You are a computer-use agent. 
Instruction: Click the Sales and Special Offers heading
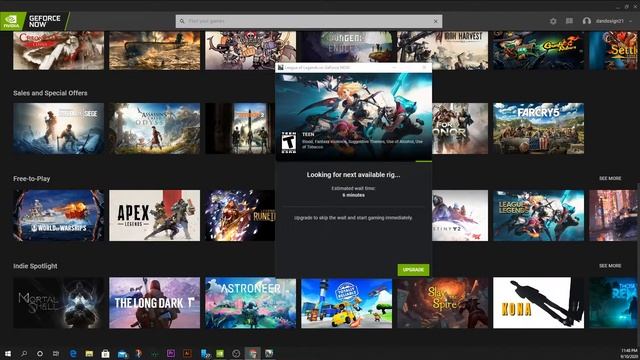50,93
